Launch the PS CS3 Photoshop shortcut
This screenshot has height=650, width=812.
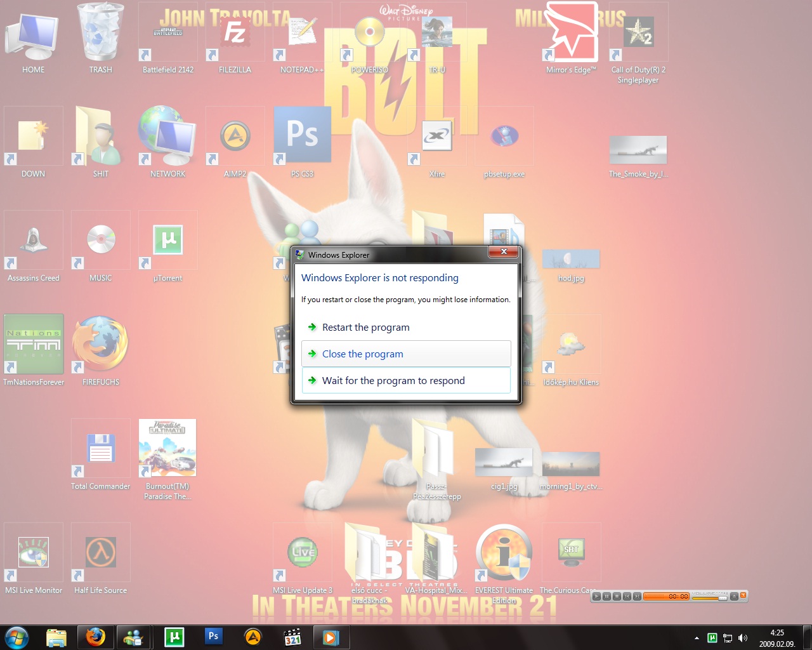tap(302, 143)
